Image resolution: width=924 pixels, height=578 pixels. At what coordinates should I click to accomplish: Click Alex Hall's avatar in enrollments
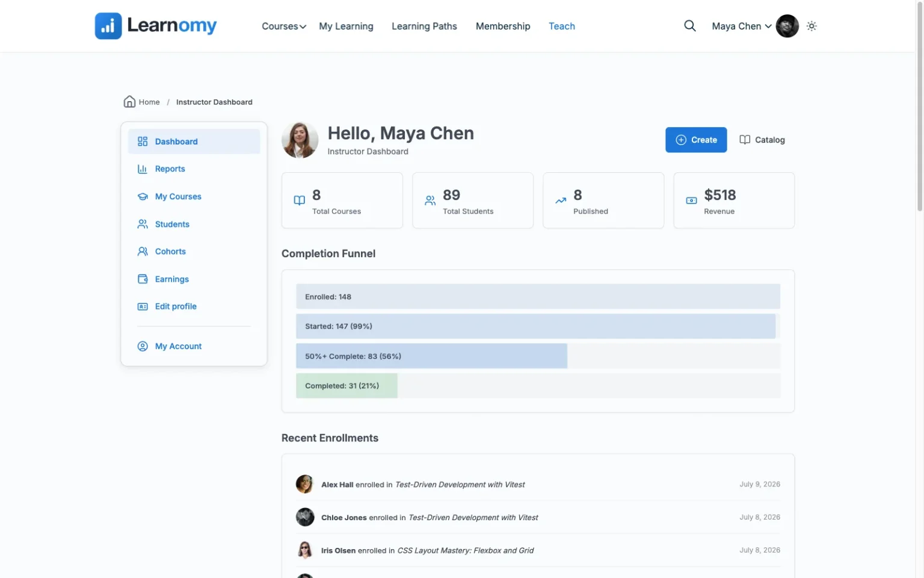(305, 484)
